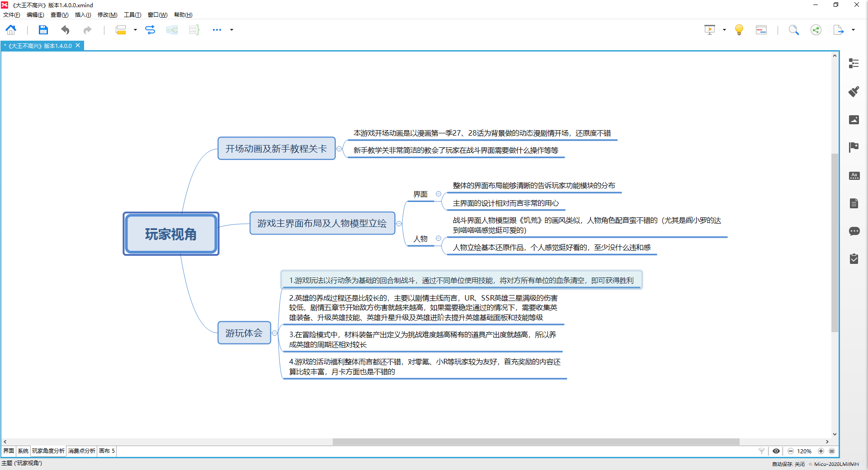Open the export dropdown arrow
The image size is (868, 470).
click(853, 30)
